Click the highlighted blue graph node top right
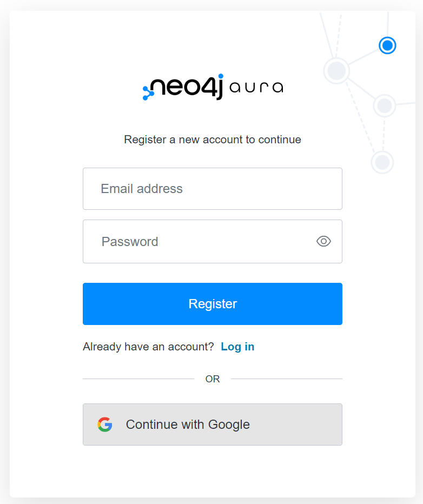This screenshot has height=504, width=423. [x=387, y=46]
